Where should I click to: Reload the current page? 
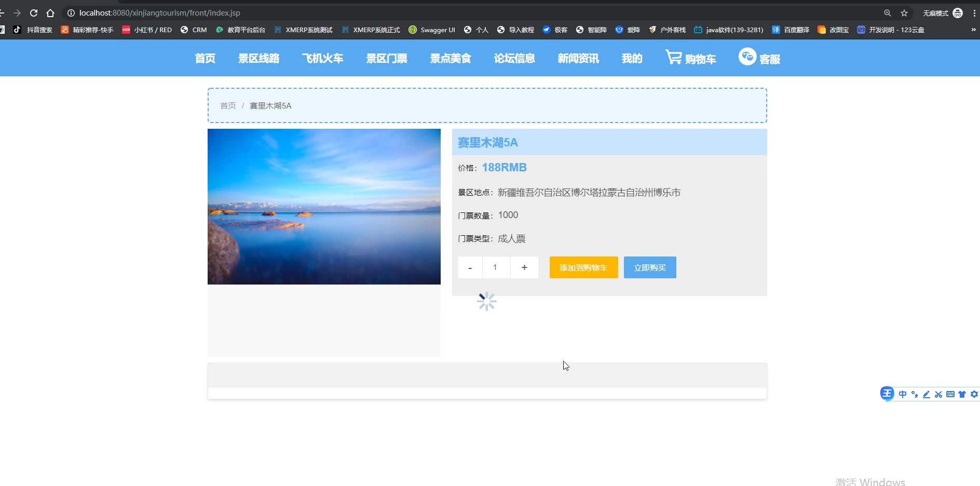pos(34,13)
